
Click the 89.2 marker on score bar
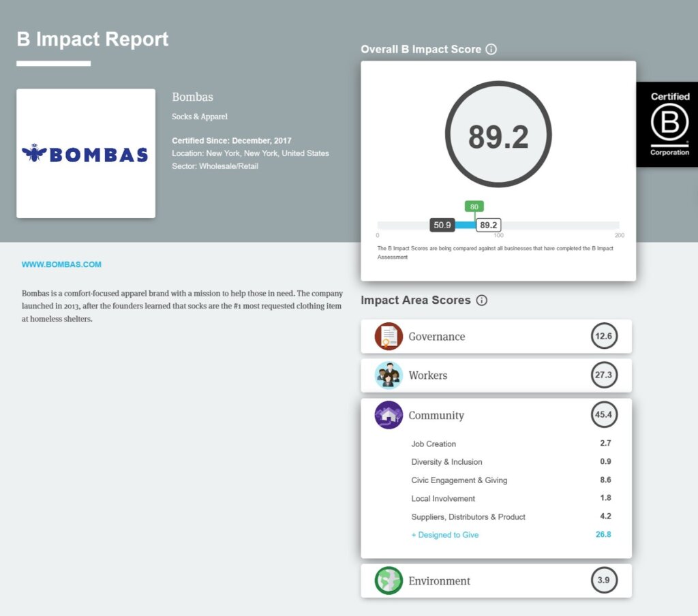click(488, 226)
